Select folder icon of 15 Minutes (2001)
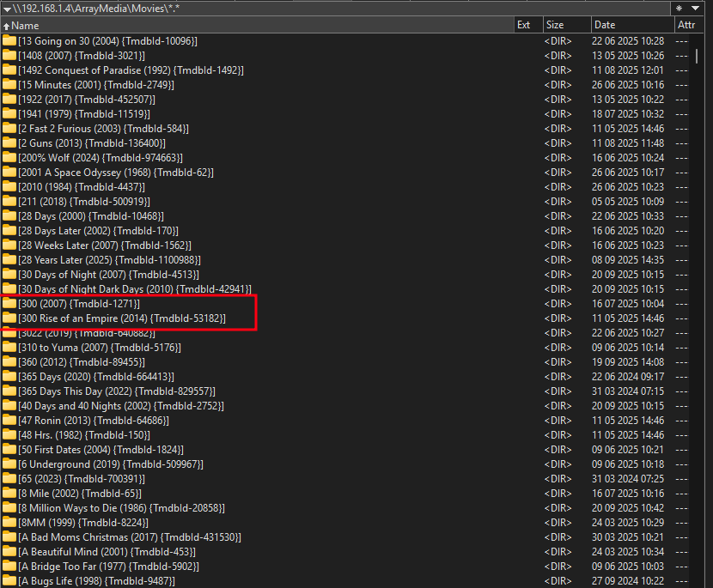 (9, 84)
